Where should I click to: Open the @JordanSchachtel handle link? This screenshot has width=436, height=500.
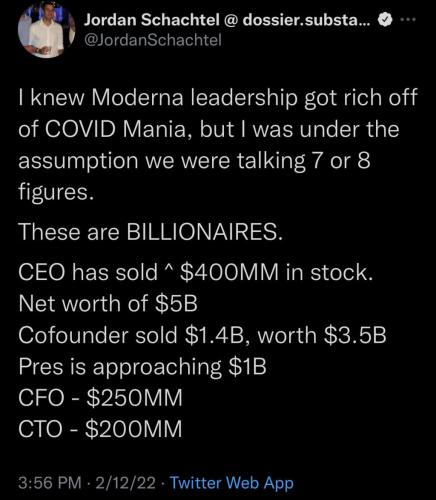pos(153,40)
